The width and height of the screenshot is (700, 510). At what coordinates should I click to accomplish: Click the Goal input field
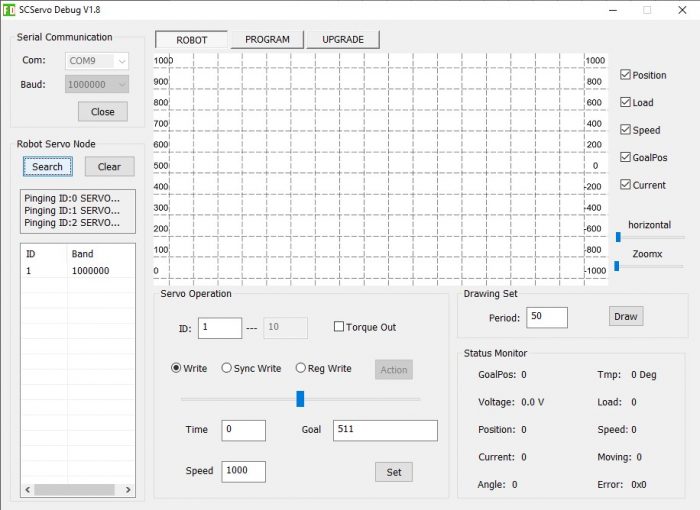[385, 430]
